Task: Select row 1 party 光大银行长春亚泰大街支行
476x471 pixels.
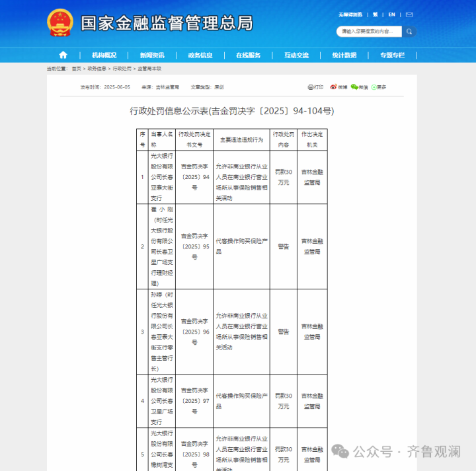Action: click(x=162, y=177)
